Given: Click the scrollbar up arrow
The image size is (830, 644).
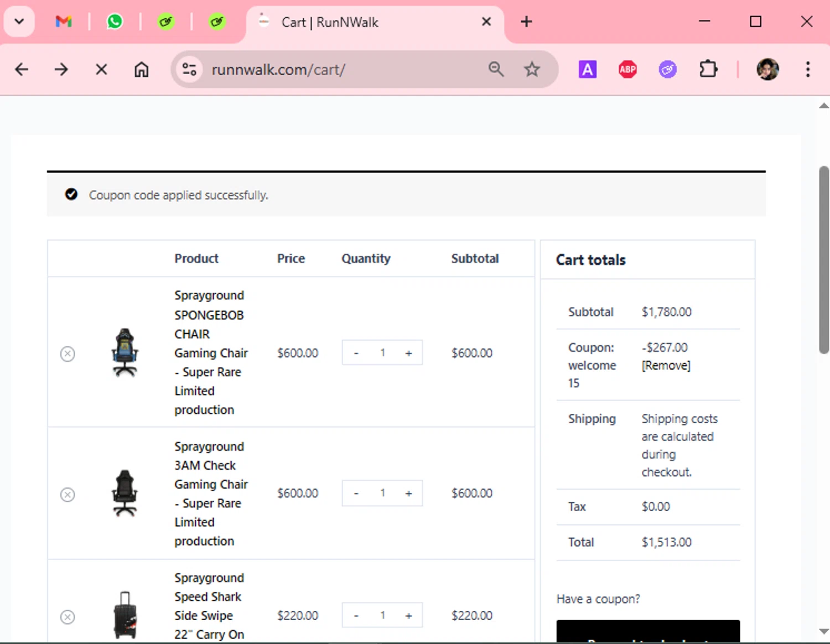Looking at the screenshot, I should pyautogui.click(x=824, y=105).
